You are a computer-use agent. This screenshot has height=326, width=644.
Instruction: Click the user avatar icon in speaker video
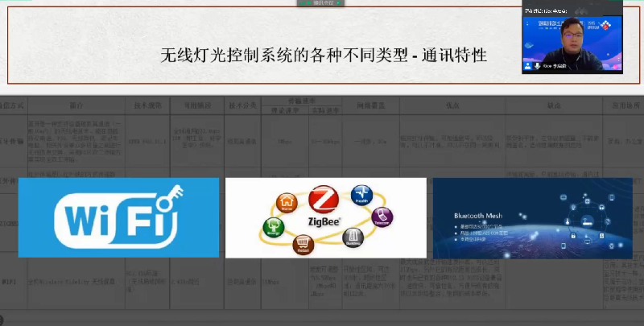(x=528, y=66)
